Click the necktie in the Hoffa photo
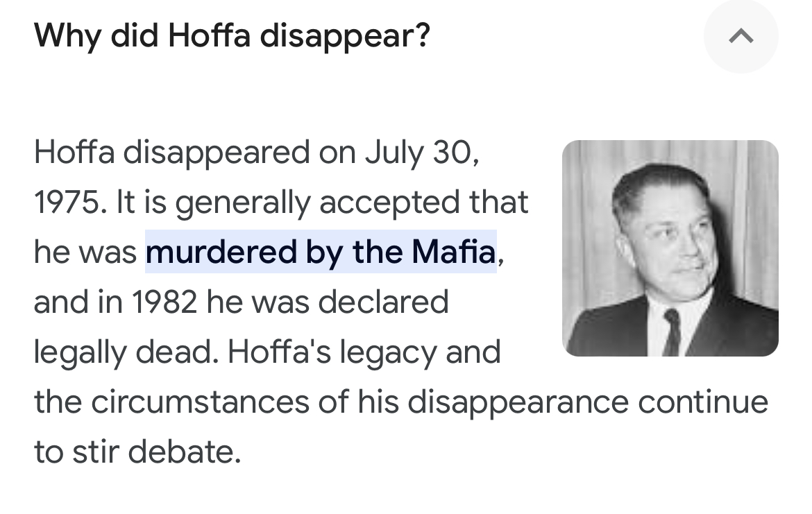 [671, 332]
